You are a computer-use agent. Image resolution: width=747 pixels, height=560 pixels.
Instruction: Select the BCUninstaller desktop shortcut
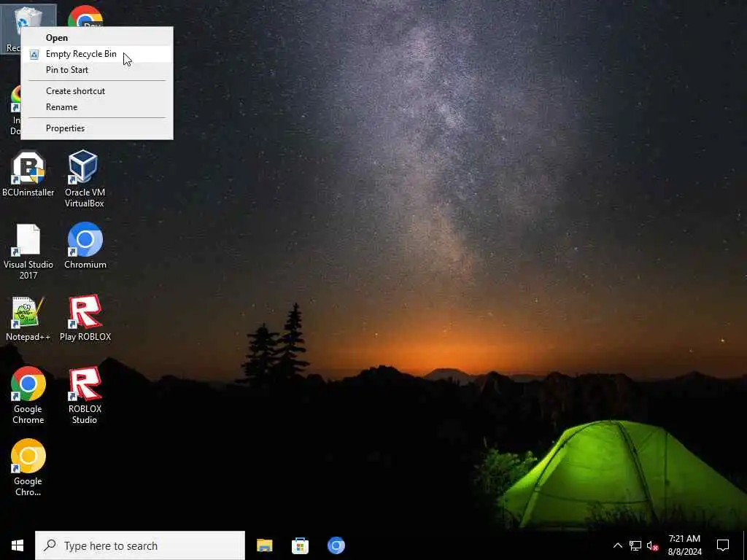[x=28, y=174]
